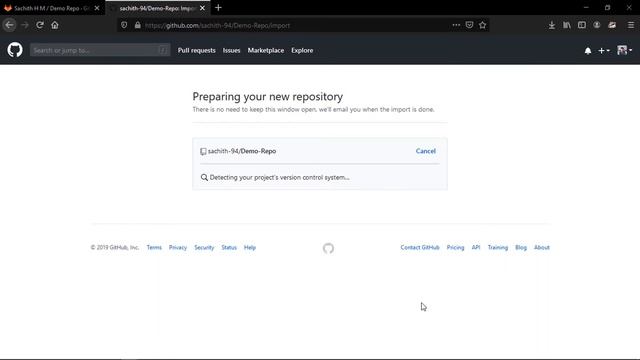Open the Firefox account icon
The width and height of the screenshot is (640, 360).
[597, 25]
